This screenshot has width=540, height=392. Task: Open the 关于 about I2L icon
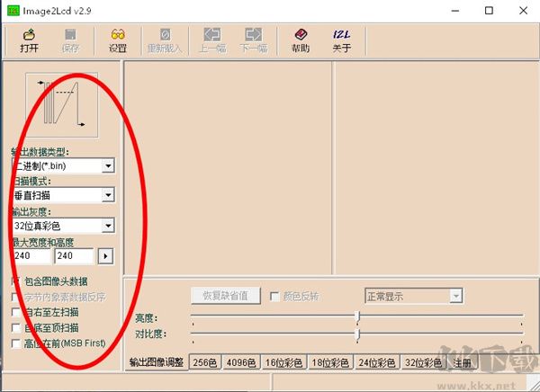point(342,40)
